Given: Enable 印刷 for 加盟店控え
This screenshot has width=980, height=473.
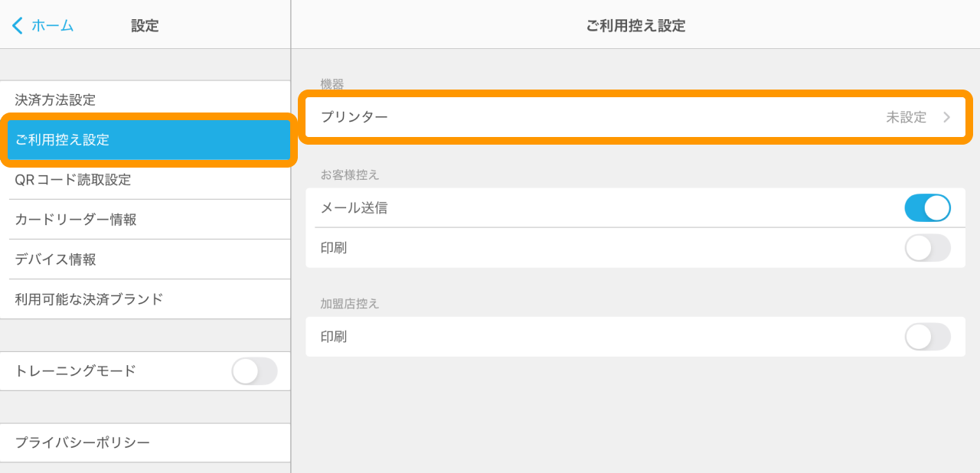Looking at the screenshot, I should (x=927, y=337).
